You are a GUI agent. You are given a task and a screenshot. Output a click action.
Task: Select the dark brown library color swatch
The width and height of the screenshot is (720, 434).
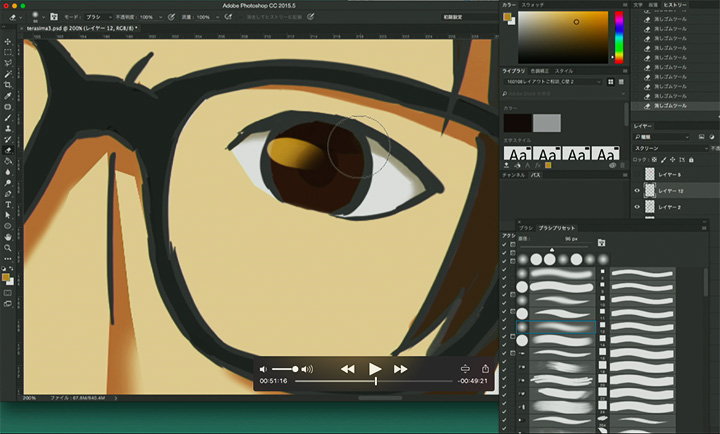click(518, 123)
